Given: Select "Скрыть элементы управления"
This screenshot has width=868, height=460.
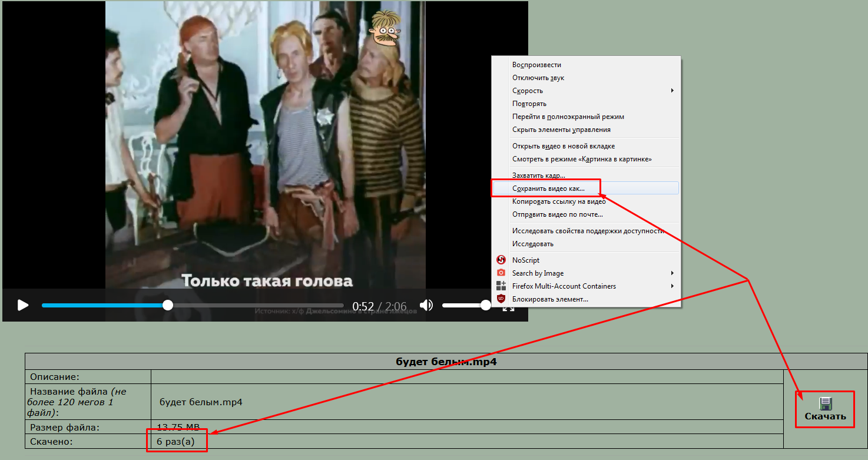Looking at the screenshot, I should [561, 130].
